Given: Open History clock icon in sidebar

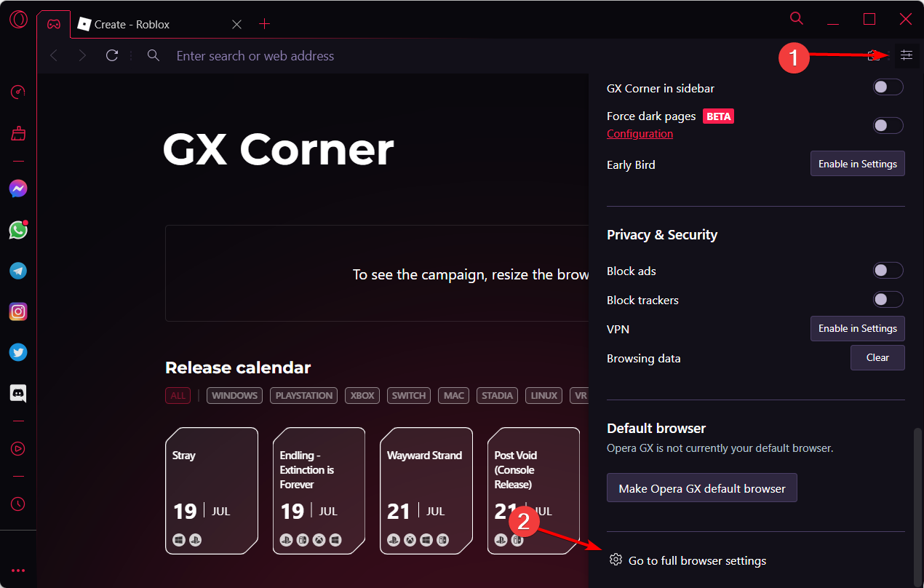Looking at the screenshot, I should click(18, 504).
